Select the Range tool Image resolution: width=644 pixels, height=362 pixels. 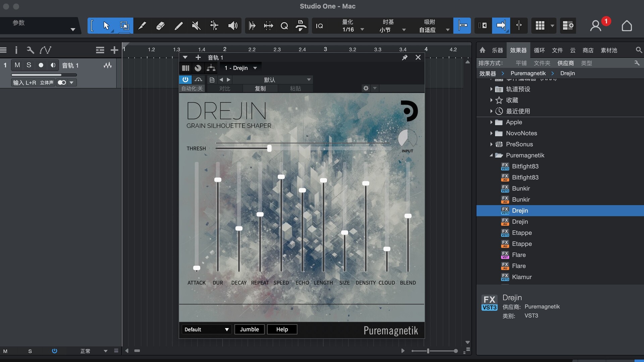pos(124,26)
